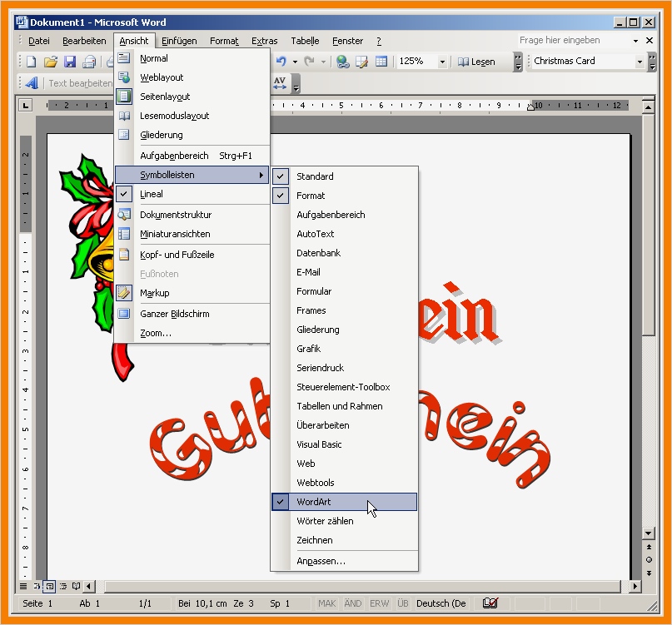Open the Öffnen (Open) icon

coord(50,61)
